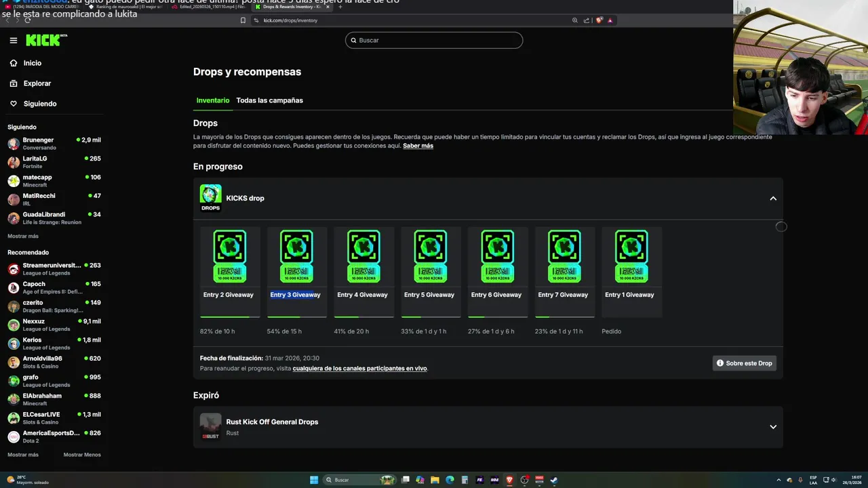This screenshot has height=488, width=868.
Task: Select the Entry 2 Giveaway reward image
Action: tap(229, 256)
